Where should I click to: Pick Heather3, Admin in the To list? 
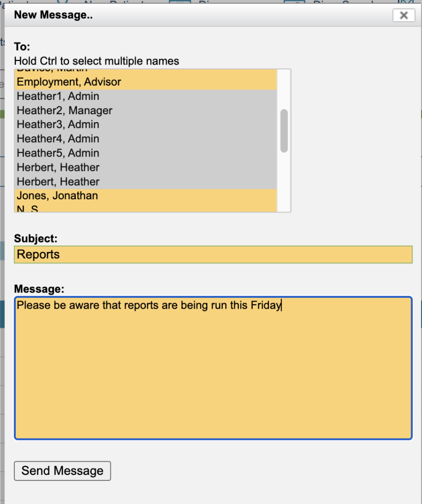(58, 125)
